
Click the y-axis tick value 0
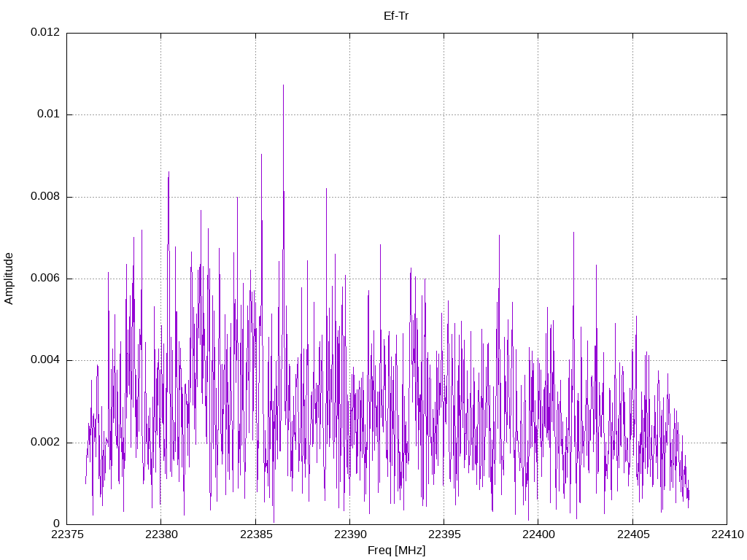(57, 524)
